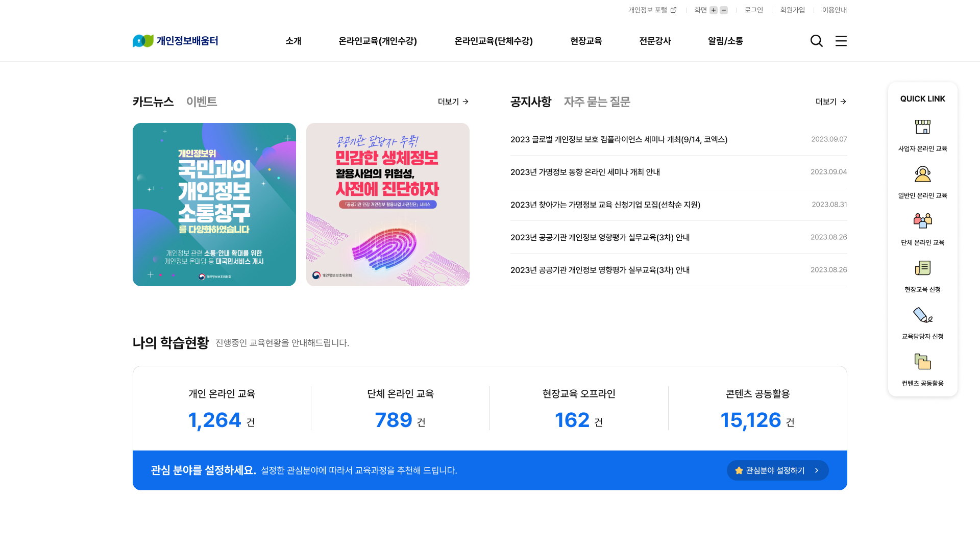Open the 생체정보 fingerprint card news thumbnail
This screenshot has height=551, width=980.
[388, 205]
